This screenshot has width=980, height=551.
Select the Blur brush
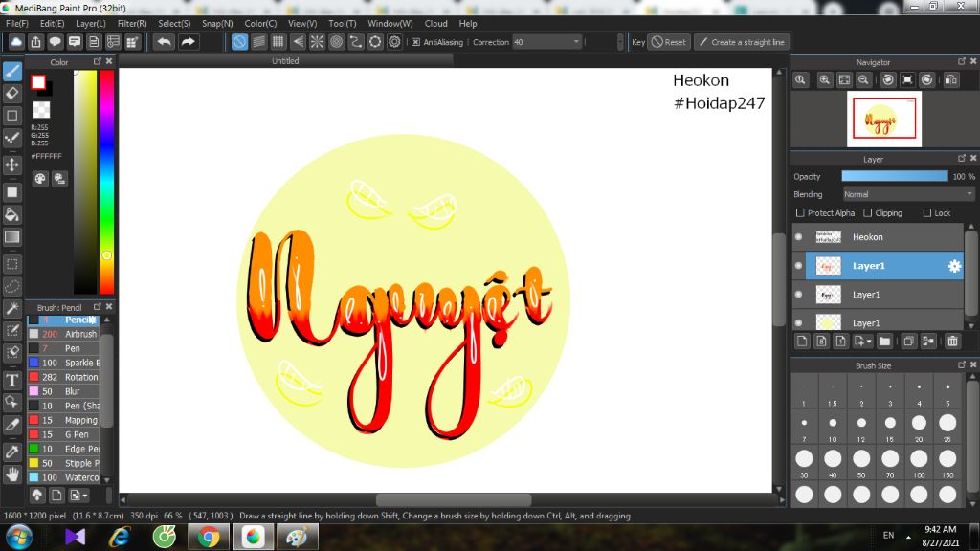(64, 391)
